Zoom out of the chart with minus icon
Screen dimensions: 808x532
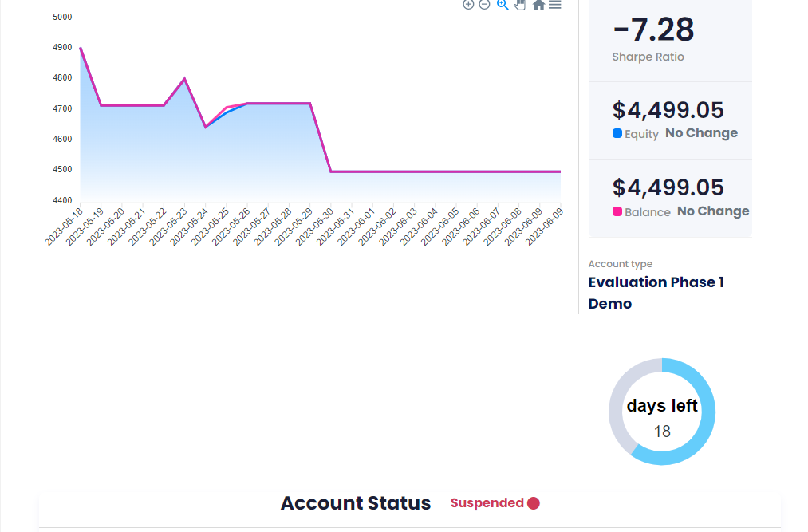click(484, 5)
